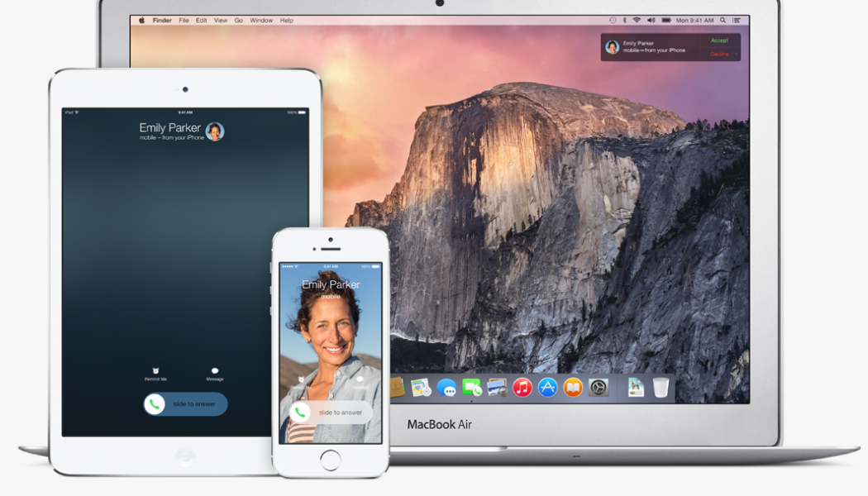Open the Wi-Fi status menu
868x496 pixels.
636,20
